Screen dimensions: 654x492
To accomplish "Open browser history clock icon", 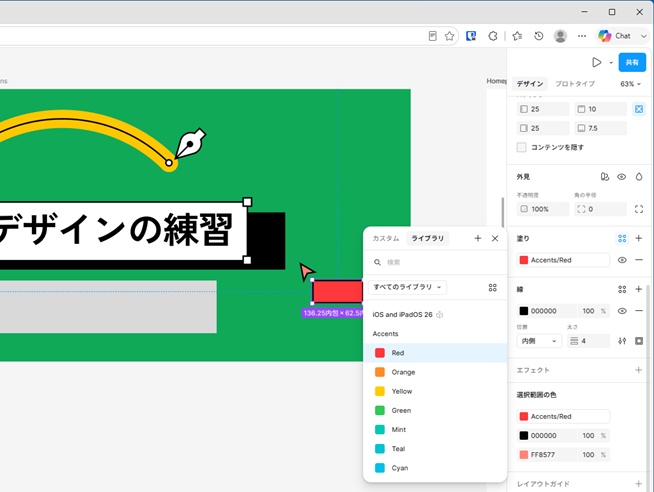I will 538,36.
